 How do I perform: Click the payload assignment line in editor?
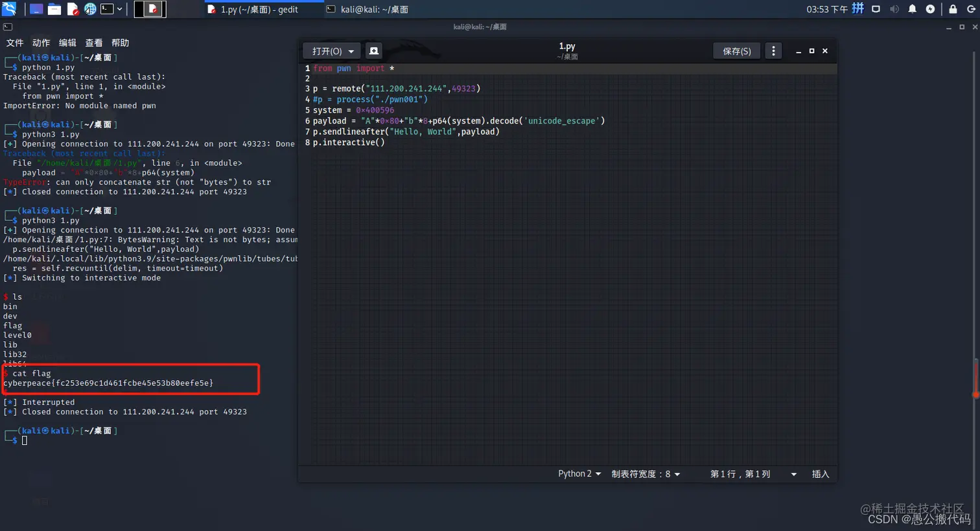point(459,120)
